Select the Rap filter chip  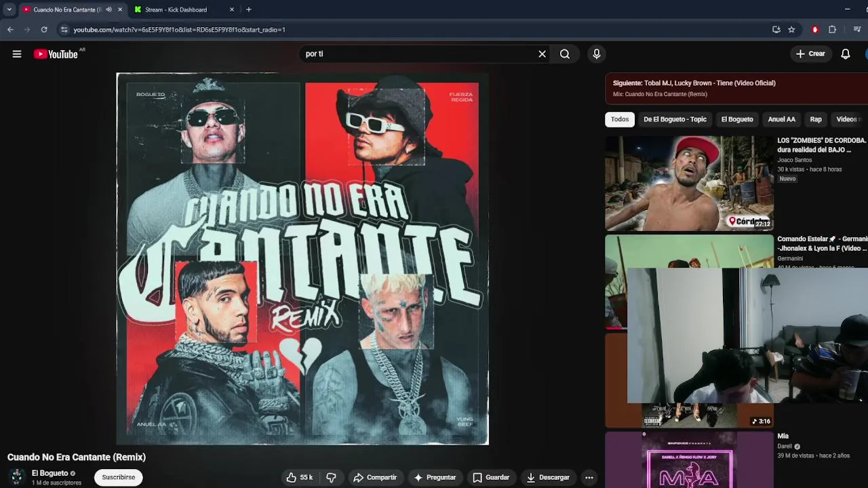[x=816, y=119]
